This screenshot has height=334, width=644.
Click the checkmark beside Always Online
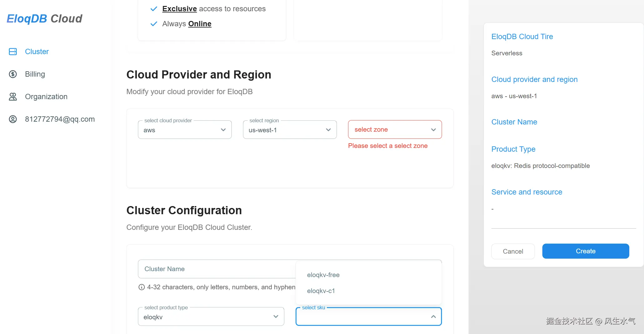tap(154, 24)
